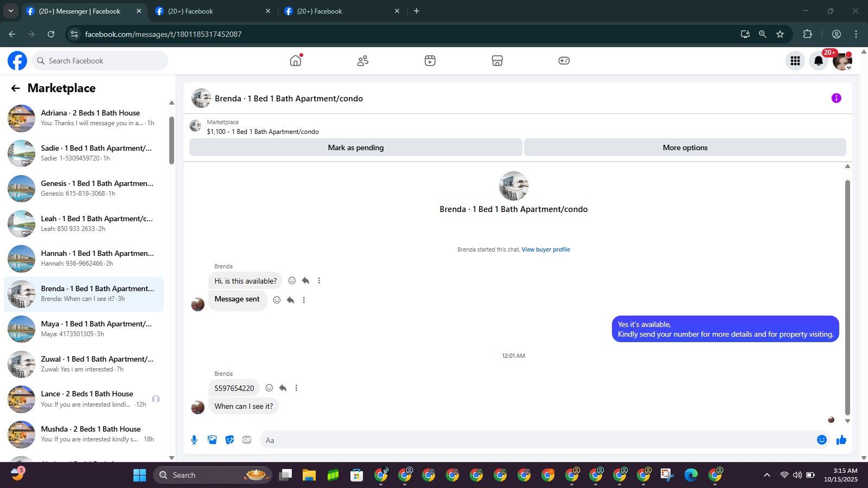Open more options for 'Message sent' bubble
Viewport: 868px width, 488px height.
click(304, 300)
